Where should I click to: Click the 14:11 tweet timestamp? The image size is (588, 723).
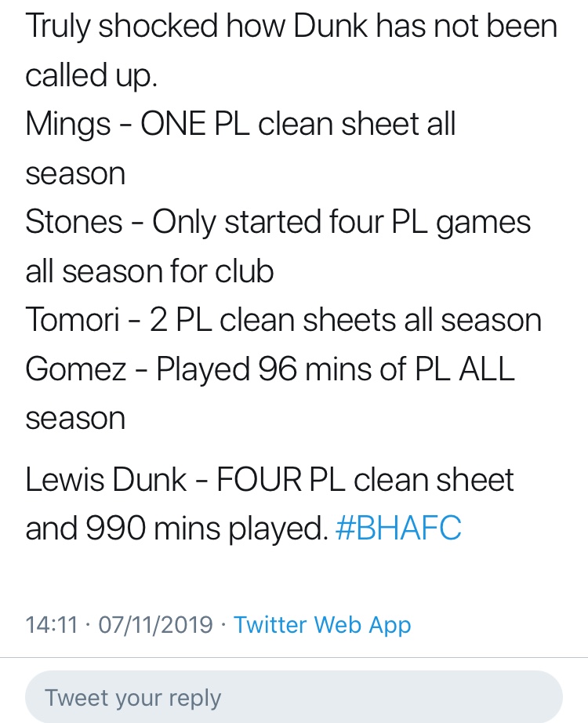coord(52,625)
